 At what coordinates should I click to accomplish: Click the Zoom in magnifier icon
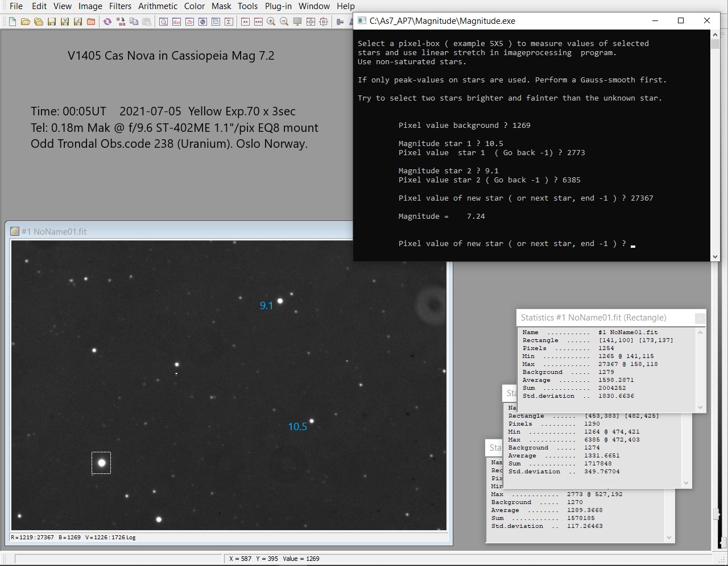[x=271, y=22]
